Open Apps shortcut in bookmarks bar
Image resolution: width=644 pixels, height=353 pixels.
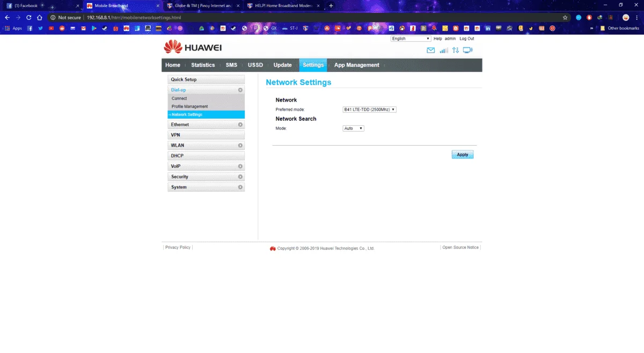(x=13, y=28)
